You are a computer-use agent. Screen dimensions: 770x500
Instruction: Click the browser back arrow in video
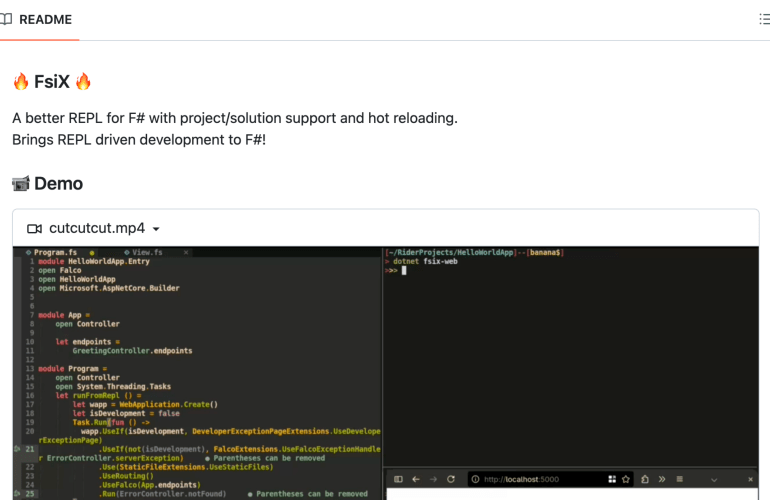415,480
